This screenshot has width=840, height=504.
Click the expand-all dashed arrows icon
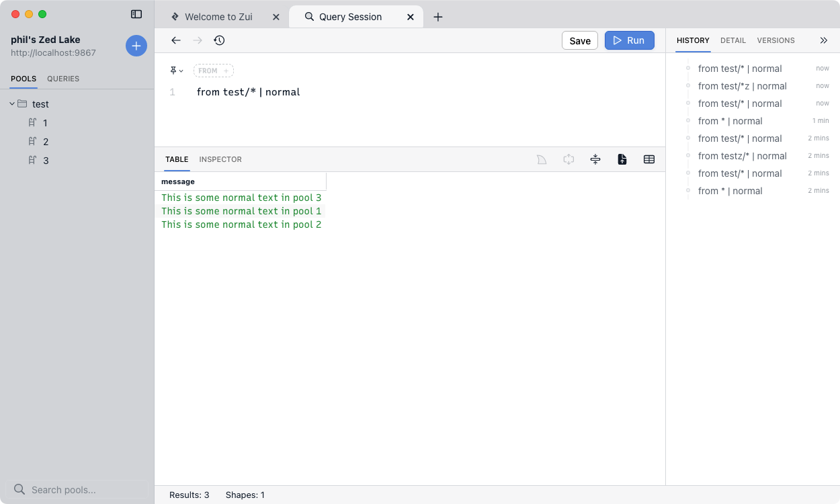tap(569, 159)
